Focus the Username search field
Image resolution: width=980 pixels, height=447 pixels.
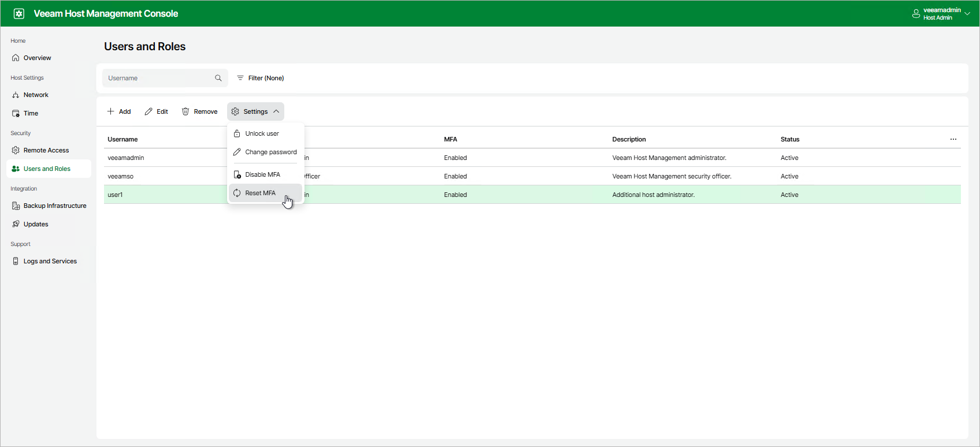point(165,78)
